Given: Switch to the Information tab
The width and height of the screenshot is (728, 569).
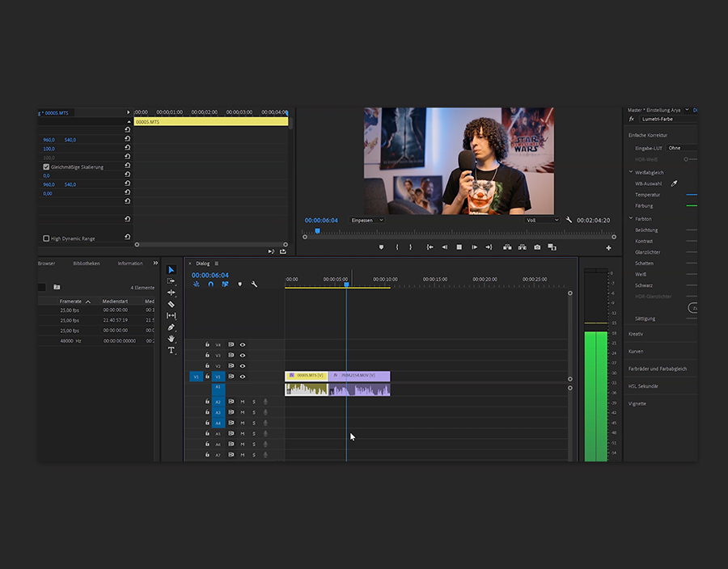Looking at the screenshot, I should 130,263.
